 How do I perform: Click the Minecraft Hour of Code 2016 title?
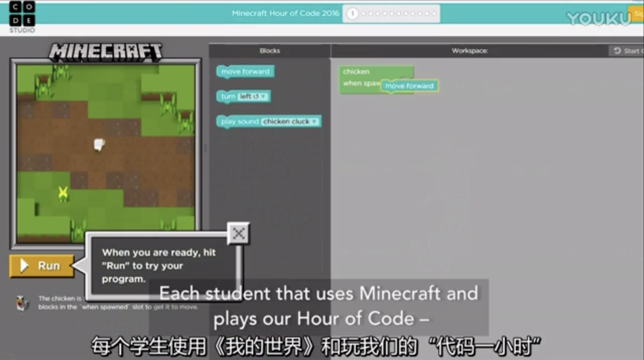(285, 14)
